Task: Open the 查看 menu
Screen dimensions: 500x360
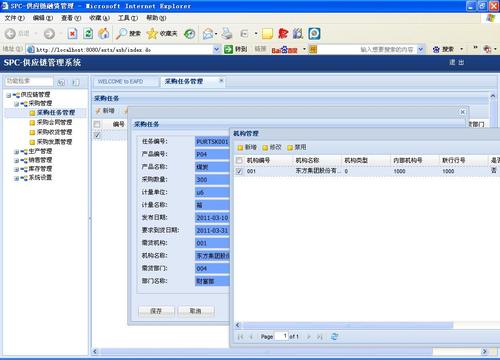Action: [x=71, y=18]
